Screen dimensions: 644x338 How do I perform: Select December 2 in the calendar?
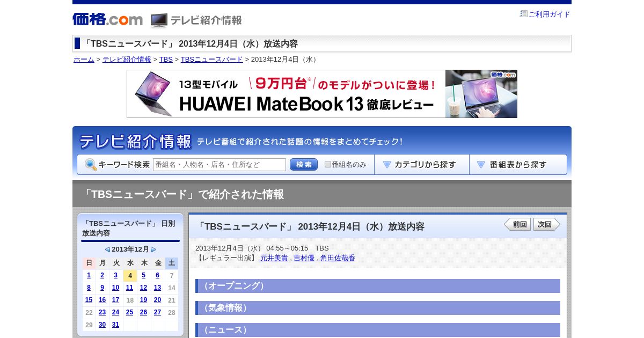pos(102,275)
